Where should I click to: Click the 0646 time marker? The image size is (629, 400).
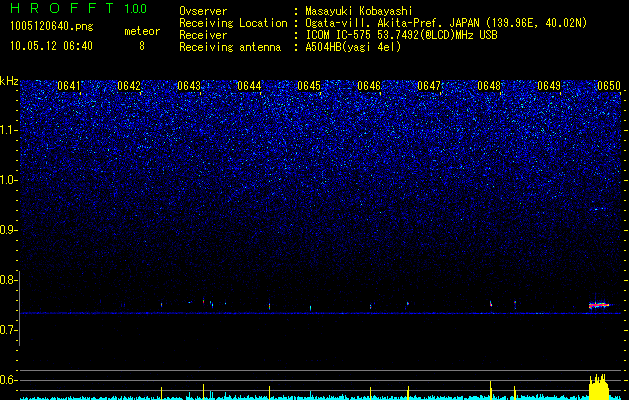point(369,86)
